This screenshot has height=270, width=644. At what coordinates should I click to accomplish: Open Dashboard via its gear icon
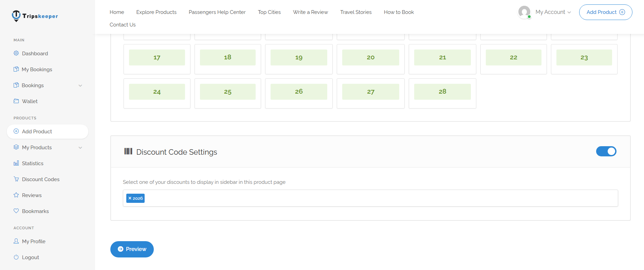16,53
